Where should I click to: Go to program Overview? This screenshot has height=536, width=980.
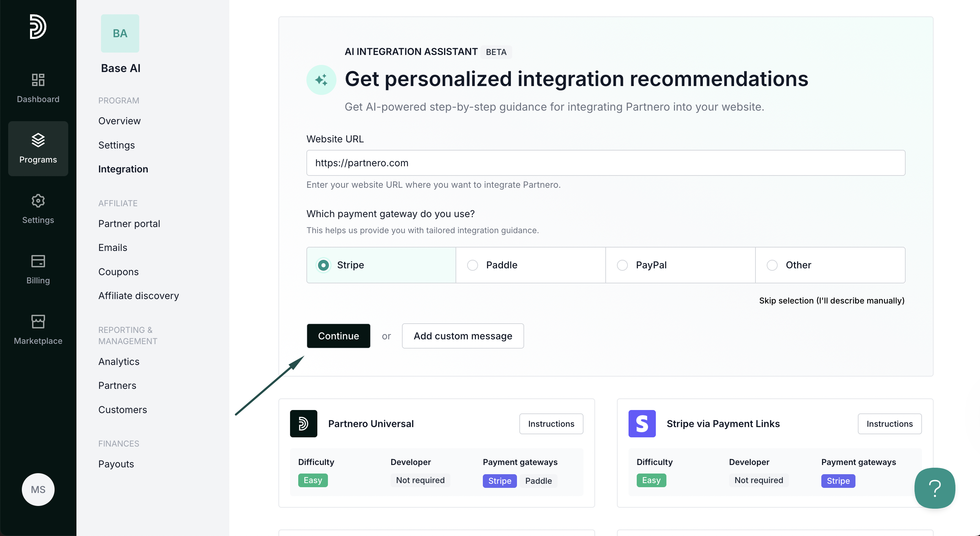coord(119,121)
